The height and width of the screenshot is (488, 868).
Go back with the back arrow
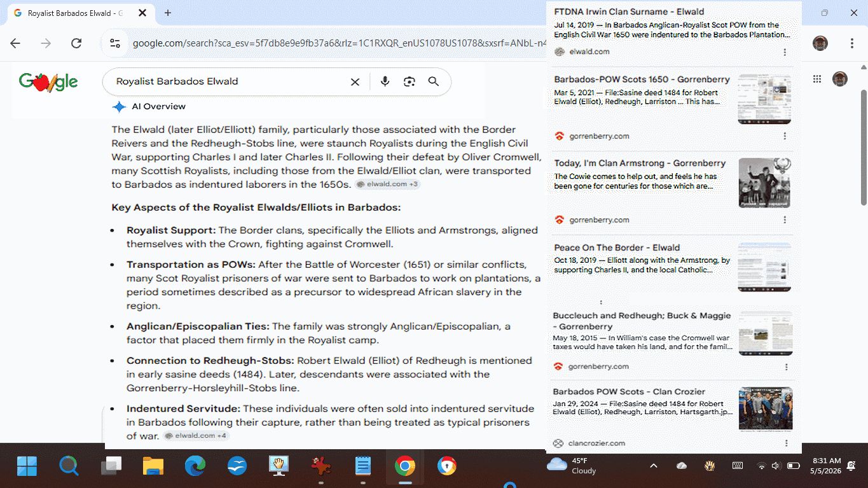pos(15,43)
